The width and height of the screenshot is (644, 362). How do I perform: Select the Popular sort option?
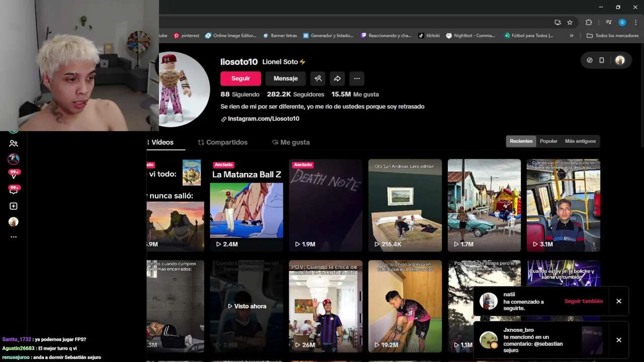point(548,141)
